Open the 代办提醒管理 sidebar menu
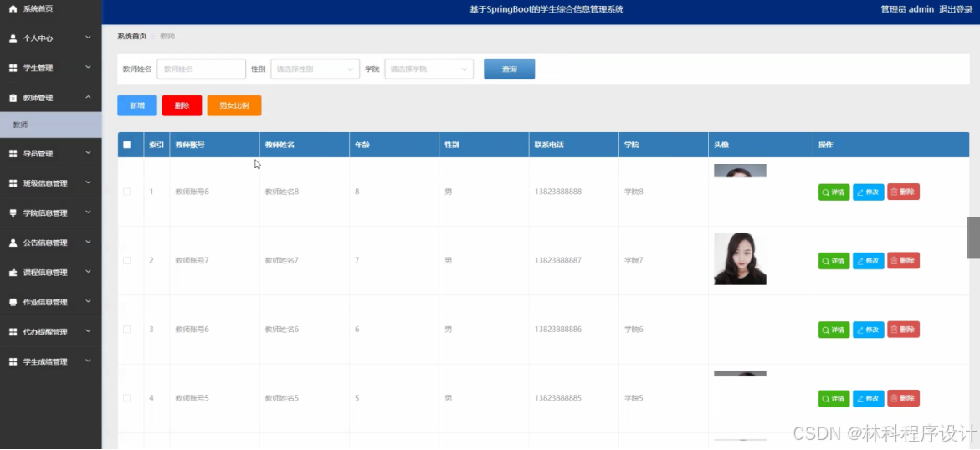The image size is (980, 450). [50, 332]
